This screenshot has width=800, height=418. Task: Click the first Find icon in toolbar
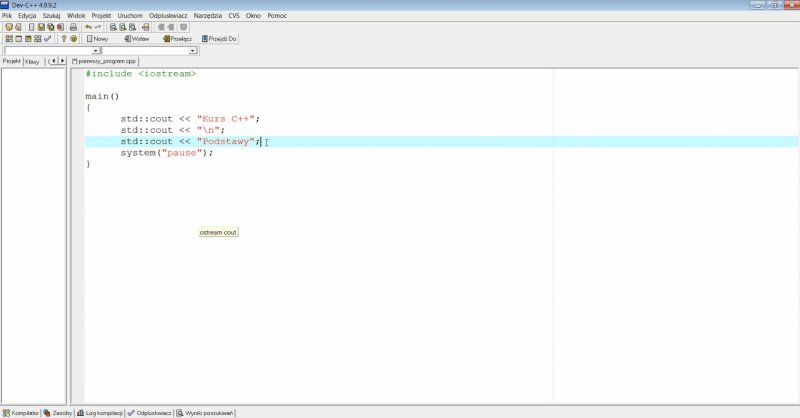click(x=113, y=27)
